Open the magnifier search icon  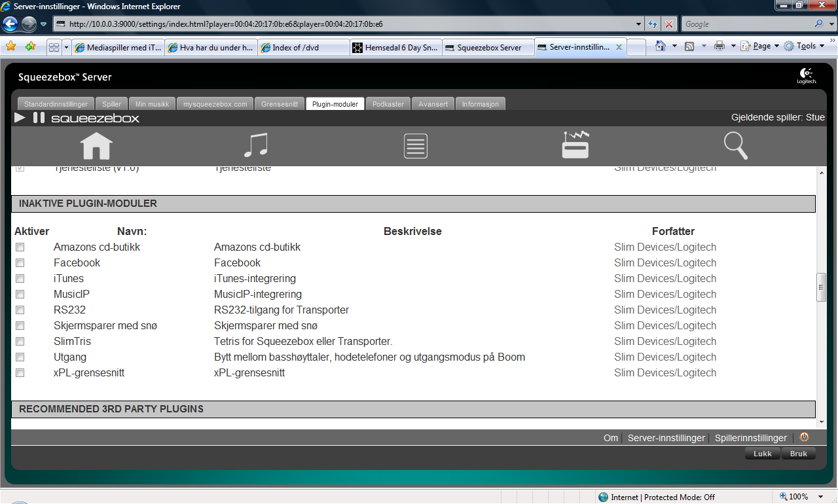click(735, 145)
